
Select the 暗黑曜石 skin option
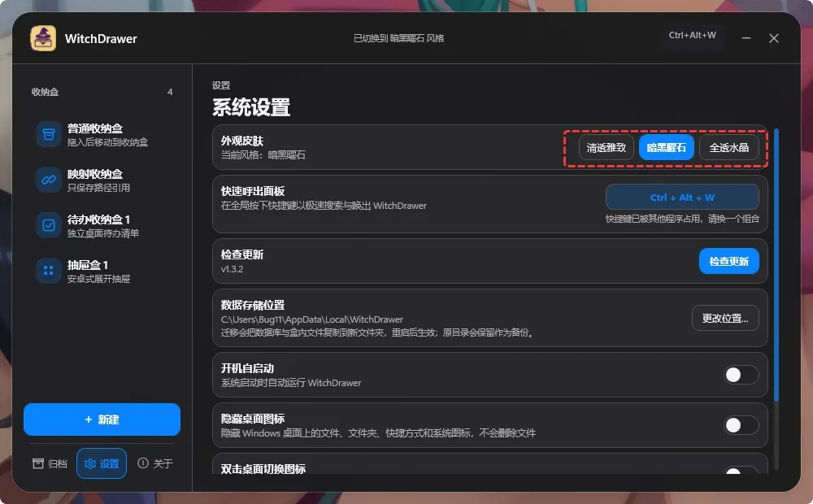pos(667,148)
